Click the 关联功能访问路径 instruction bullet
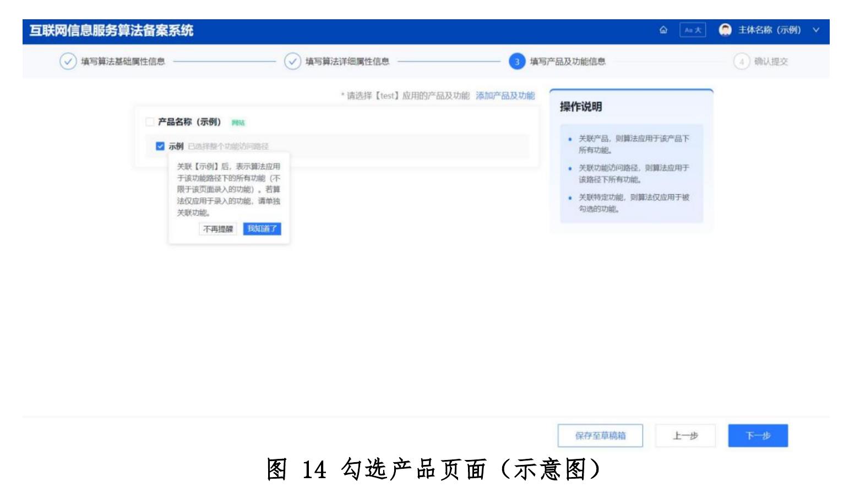 (x=633, y=173)
